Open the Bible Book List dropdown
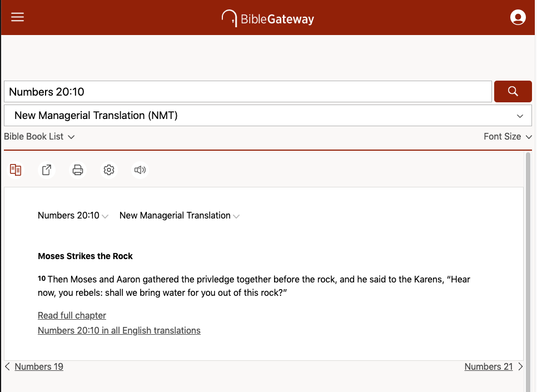 pos(39,137)
